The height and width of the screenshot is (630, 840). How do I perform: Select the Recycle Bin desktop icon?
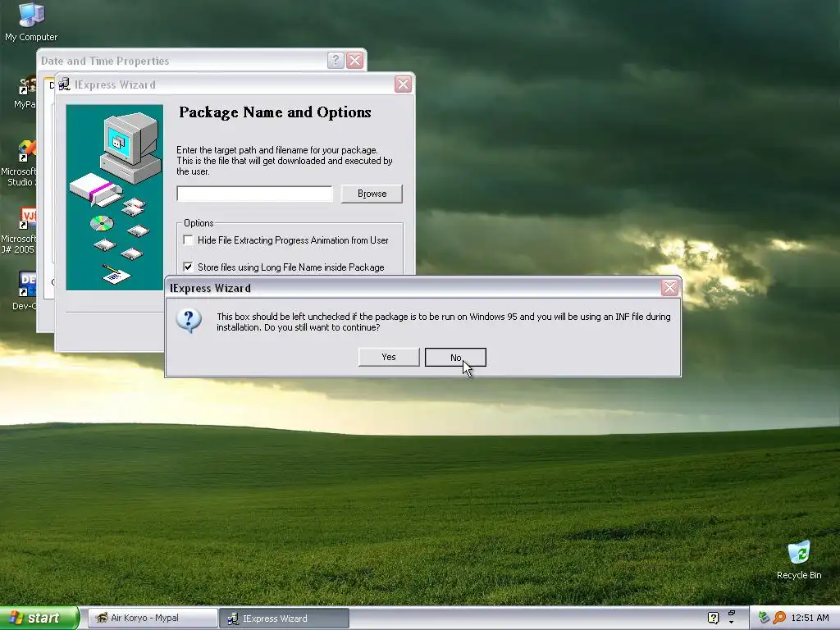point(799,560)
